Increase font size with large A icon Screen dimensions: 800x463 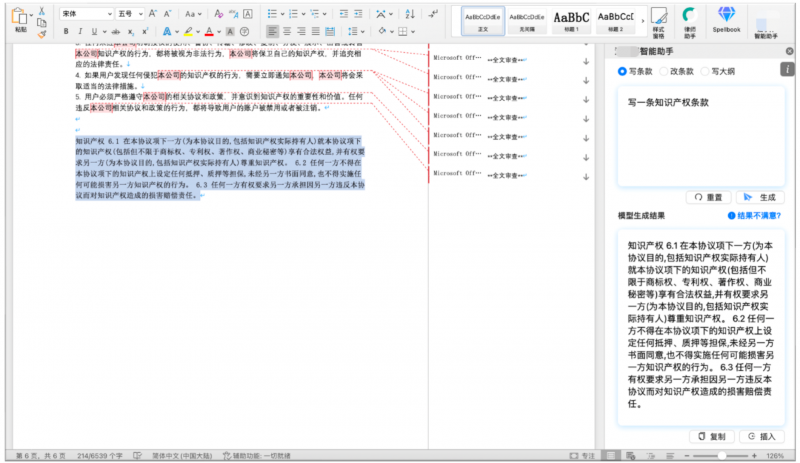[153, 14]
